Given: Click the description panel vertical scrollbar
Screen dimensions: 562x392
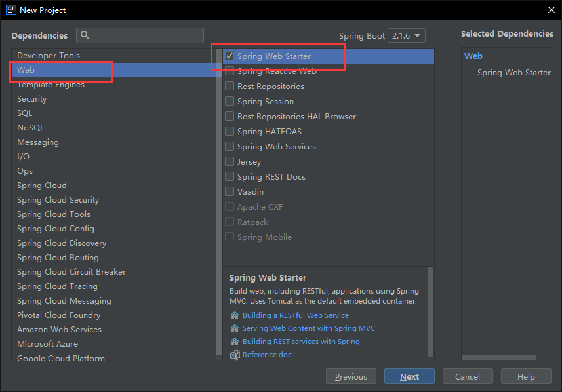Looking at the screenshot, I should 431,308.
